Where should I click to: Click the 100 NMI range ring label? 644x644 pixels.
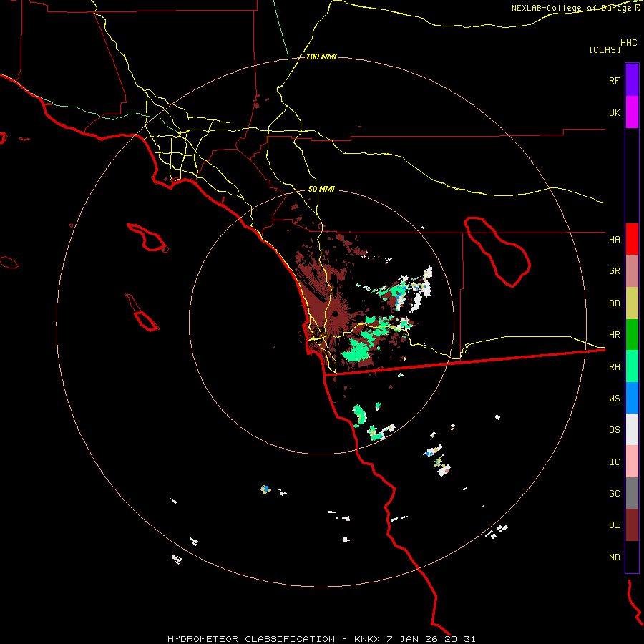coord(321,57)
